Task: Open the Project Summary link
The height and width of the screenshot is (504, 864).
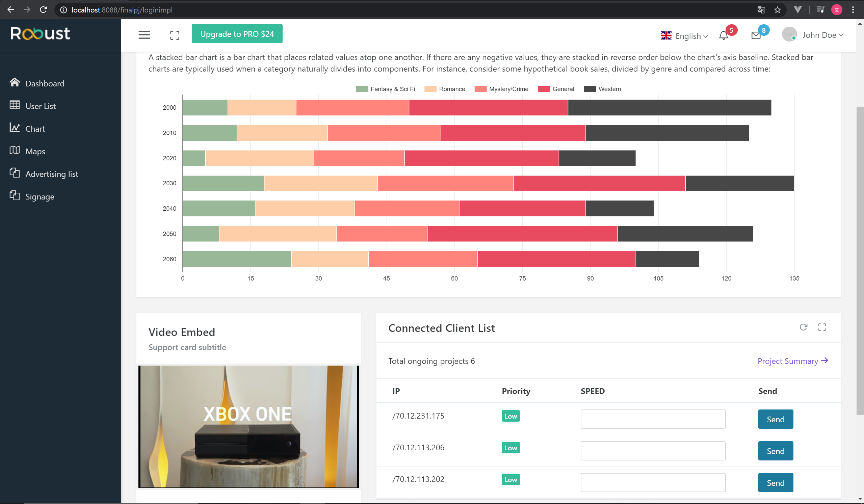Action: pos(789,361)
